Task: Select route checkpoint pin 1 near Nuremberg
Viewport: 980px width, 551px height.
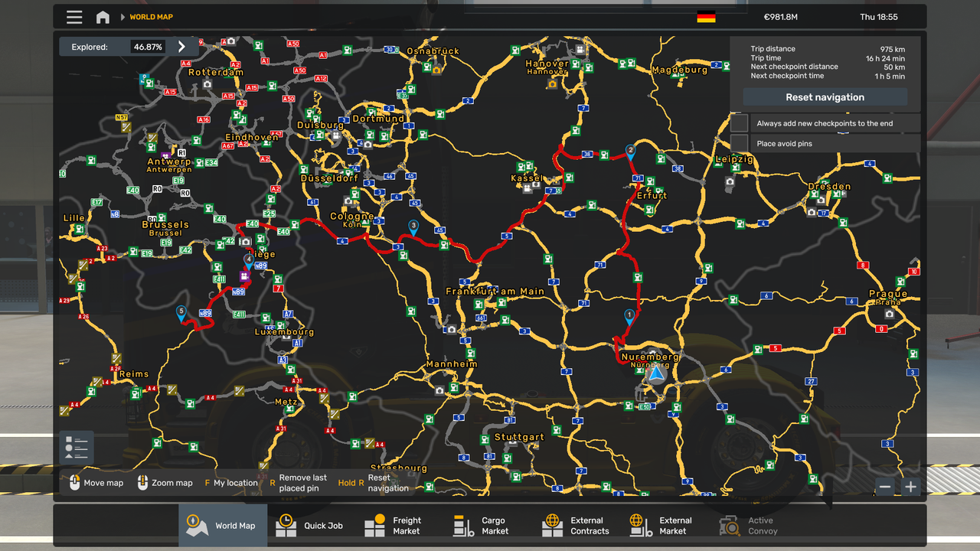Action: pyautogui.click(x=629, y=316)
